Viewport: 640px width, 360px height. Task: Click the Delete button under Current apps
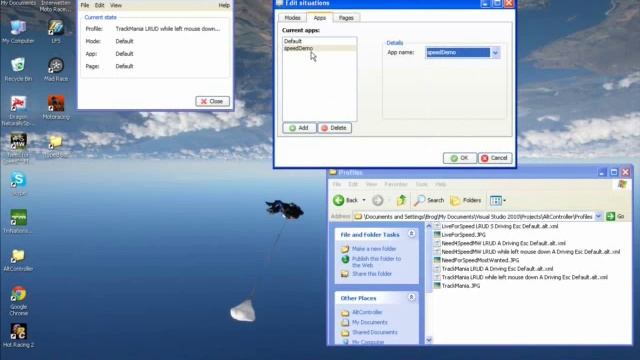pyautogui.click(x=334, y=128)
